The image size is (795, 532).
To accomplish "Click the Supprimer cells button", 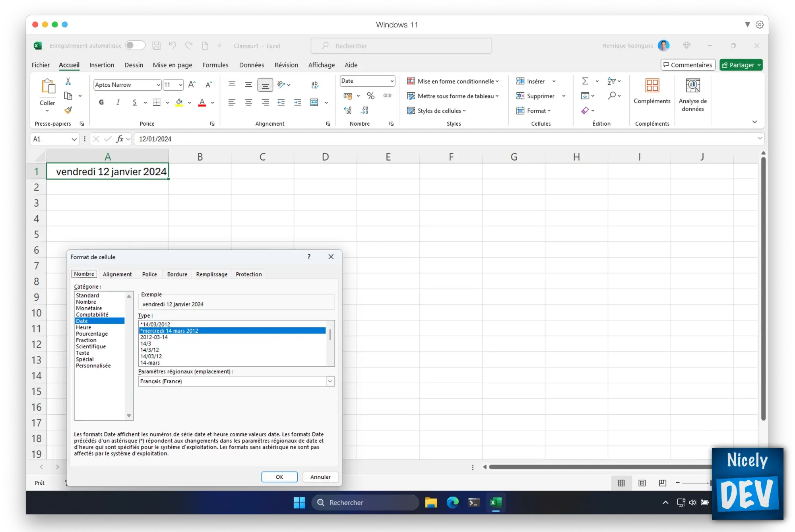I will point(536,96).
